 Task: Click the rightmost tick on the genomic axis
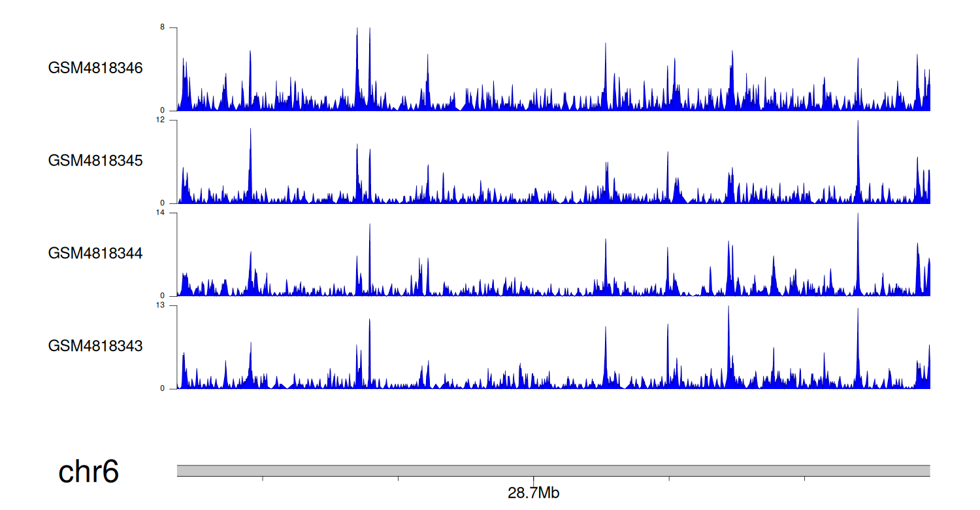tap(804, 479)
